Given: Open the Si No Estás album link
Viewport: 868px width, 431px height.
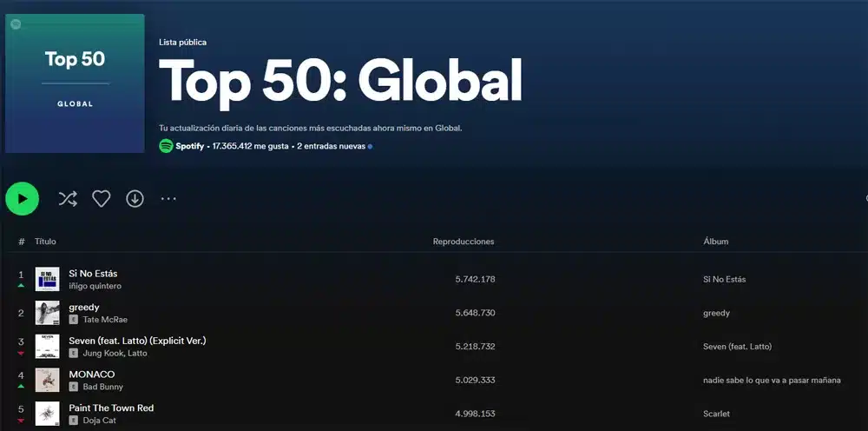Looking at the screenshot, I should tap(724, 279).
